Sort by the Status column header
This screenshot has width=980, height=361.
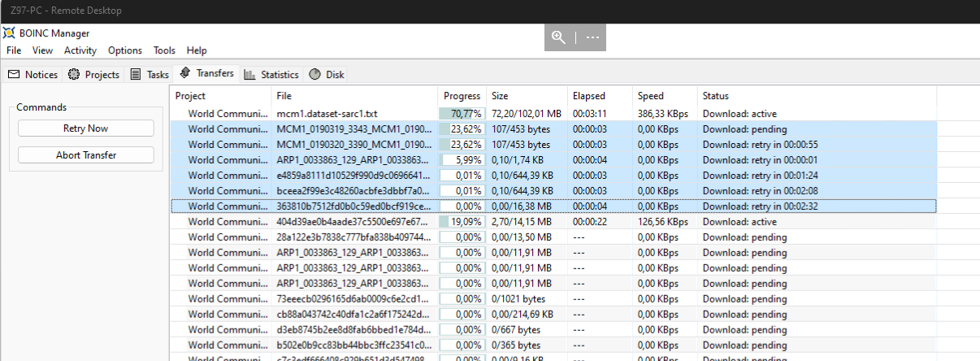tap(817, 96)
